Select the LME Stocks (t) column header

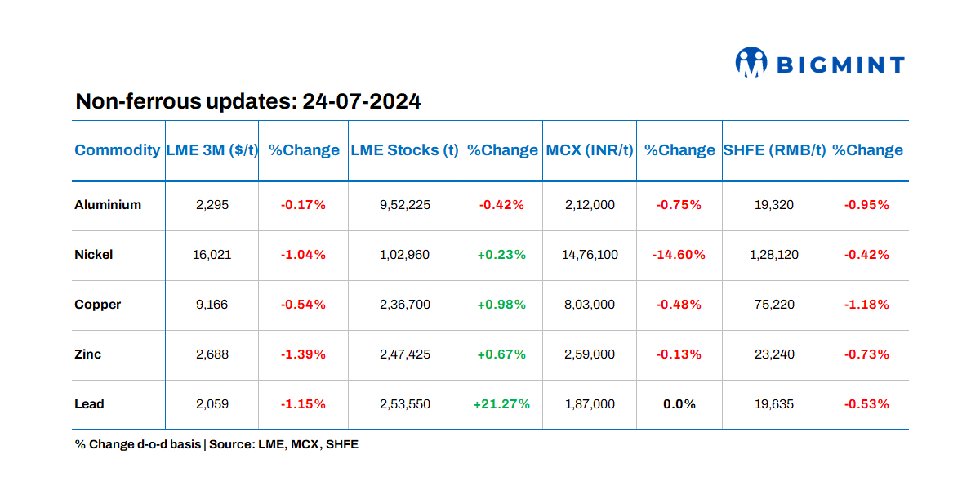click(x=404, y=150)
